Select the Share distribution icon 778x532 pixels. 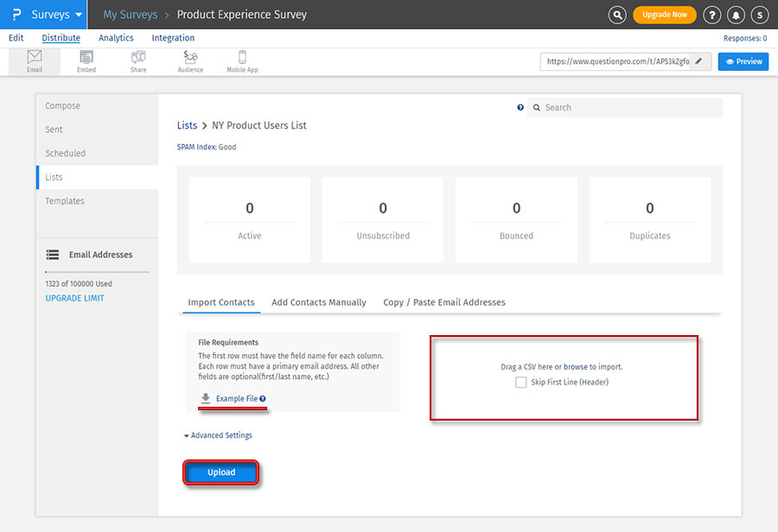[x=138, y=61]
